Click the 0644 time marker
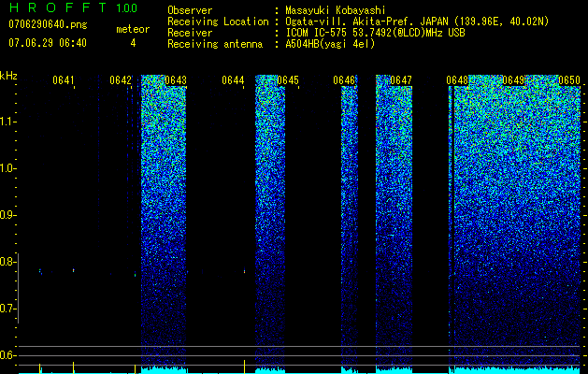Viewport: 588px width, 374px height. point(233,80)
